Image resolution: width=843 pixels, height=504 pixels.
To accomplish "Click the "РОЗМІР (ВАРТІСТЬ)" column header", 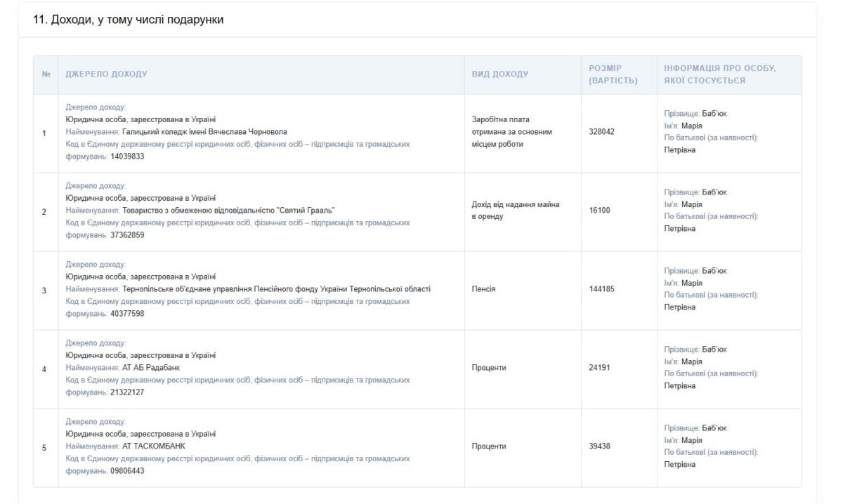I will (x=613, y=74).
